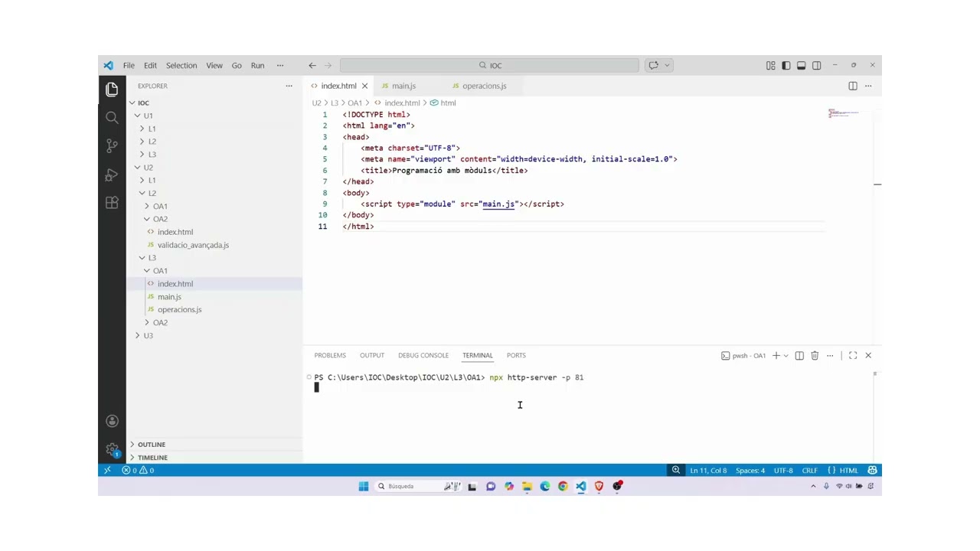Open the View menu
Image resolution: width=980 pixels, height=551 pixels.
[x=214, y=66]
